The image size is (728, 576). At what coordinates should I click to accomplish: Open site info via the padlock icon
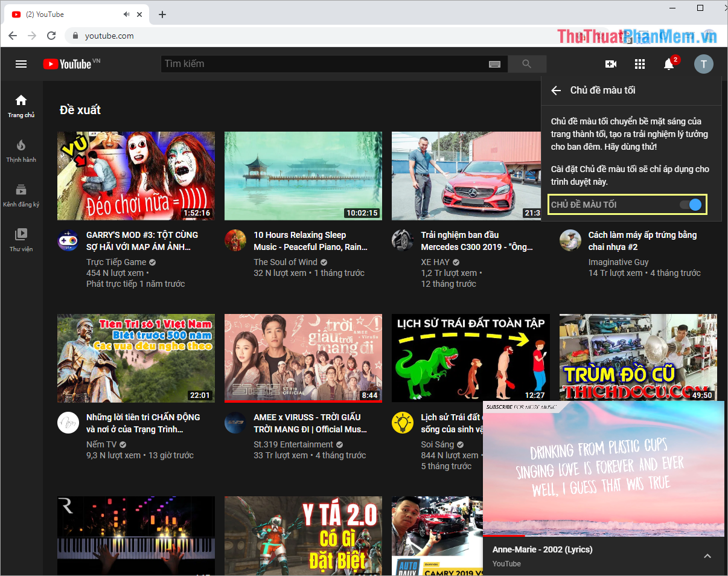[x=75, y=36]
